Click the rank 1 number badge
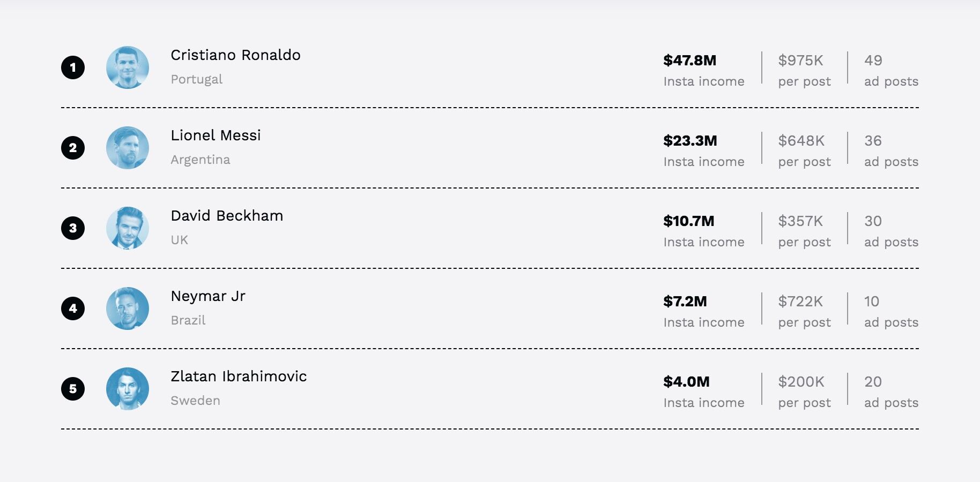Image resolution: width=980 pixels, height=482 pixels. click(x=73, y=67)
